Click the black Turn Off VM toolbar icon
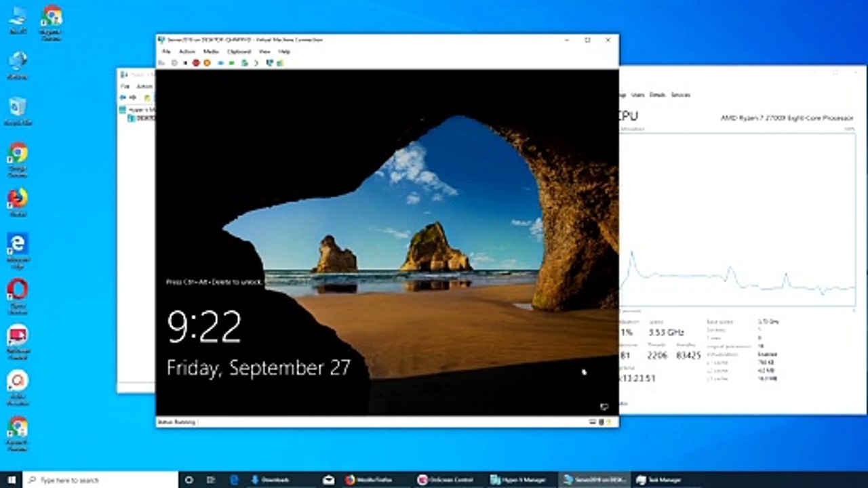The width and height of the screenshot is (868, 488). pos(185,63)
